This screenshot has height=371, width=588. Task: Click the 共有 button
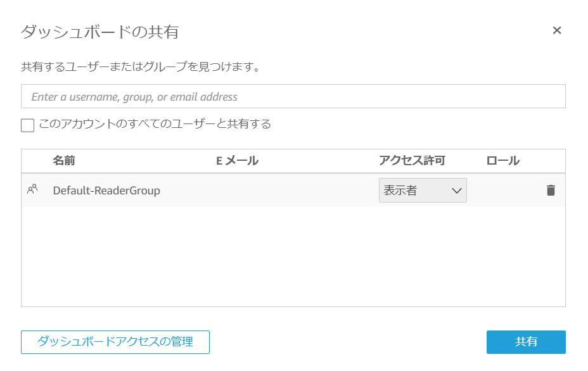(525, 342)
